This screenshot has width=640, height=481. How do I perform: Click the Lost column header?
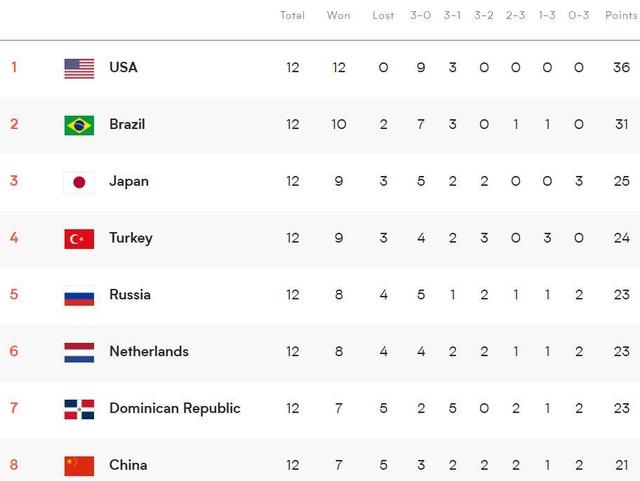pos(383,16)
